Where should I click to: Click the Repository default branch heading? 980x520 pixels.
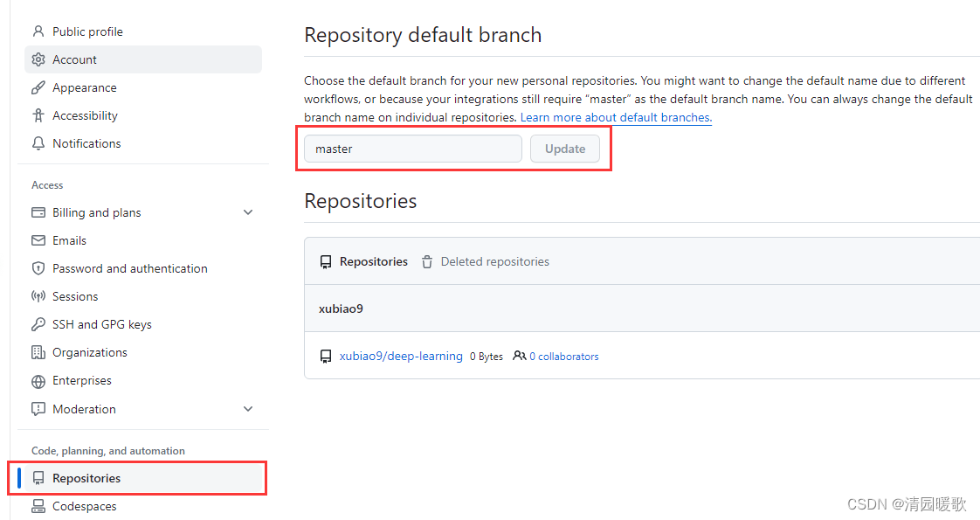423,35
